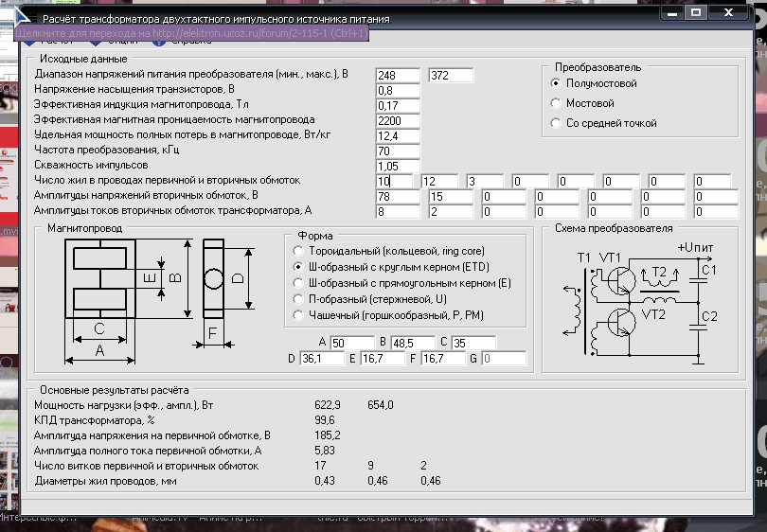This screenshot has height=532, width=767.
Task: Click the maximum supply voltage field 372
Action: click(451, 76)
